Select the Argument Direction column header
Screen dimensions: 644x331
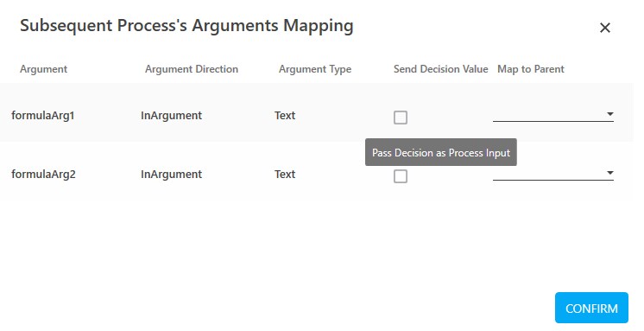[x=192, y=69]
